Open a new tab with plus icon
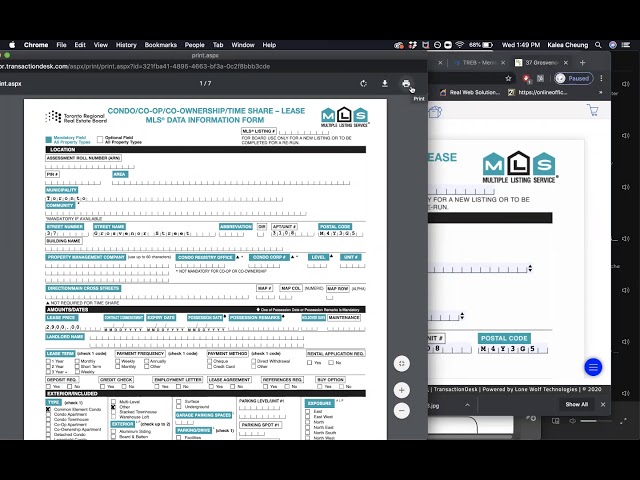 pos(582,62)
